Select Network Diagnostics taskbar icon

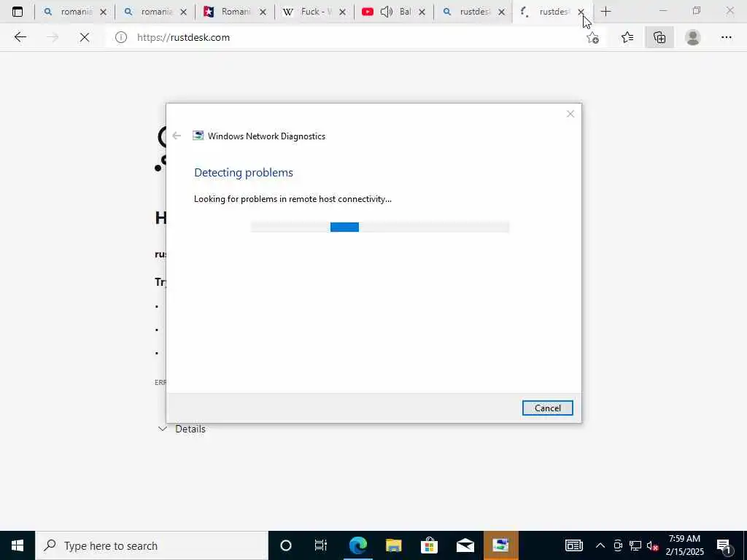tap(500, 545)
